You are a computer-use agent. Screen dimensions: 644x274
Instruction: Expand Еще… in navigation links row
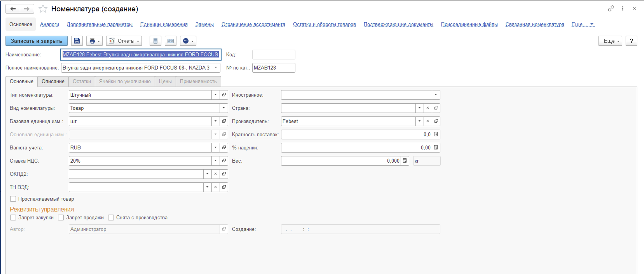click(583, 24)
